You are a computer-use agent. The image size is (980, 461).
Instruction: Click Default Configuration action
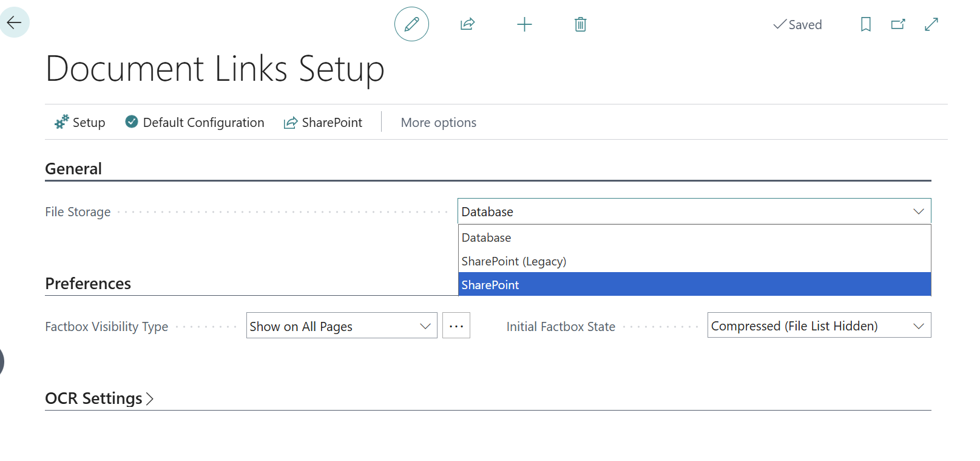(195, 123)
